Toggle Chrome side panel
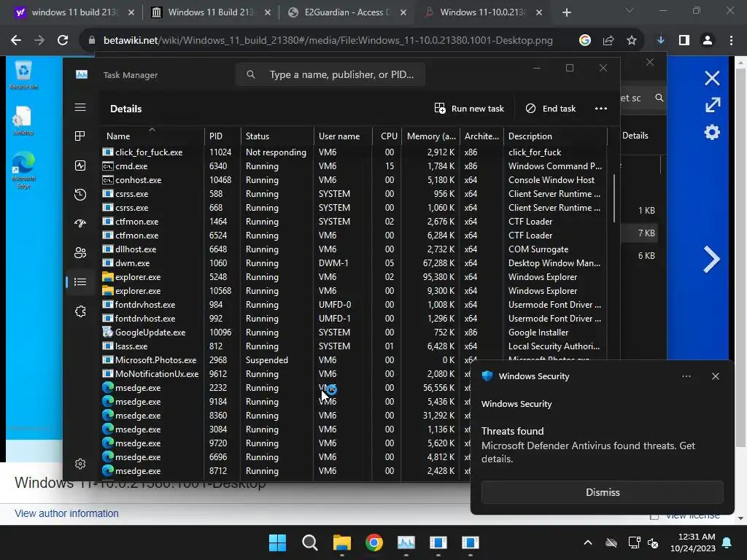Viewport: 747px width, 560px height. click(684, 41)
